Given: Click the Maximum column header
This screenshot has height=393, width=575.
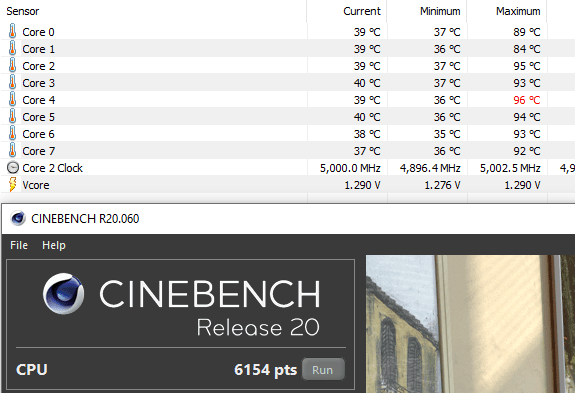Looking at the screenshot, I should point(518,11).
